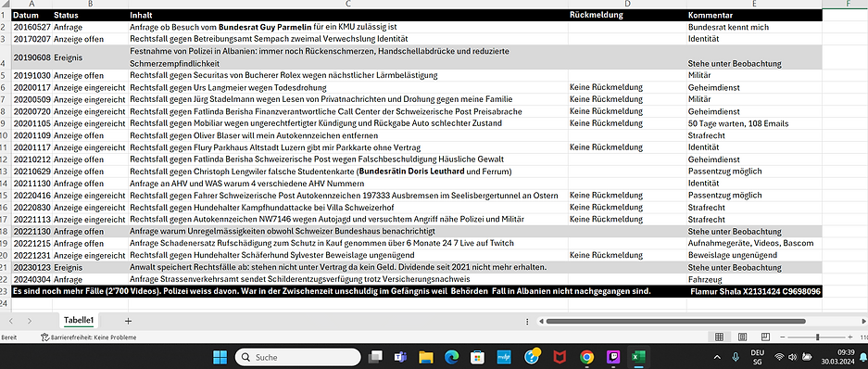The width and height of the screenshot is (868, 369).
Task: Select the 'Aufnahmegeräte, Videos, Bascom' cell
Action: (754, 243)
